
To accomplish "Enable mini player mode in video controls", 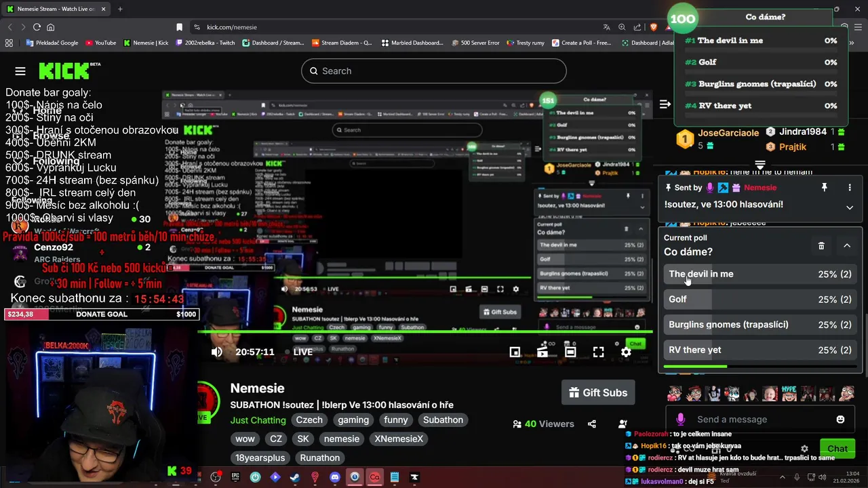I will [x=515, y=352].
